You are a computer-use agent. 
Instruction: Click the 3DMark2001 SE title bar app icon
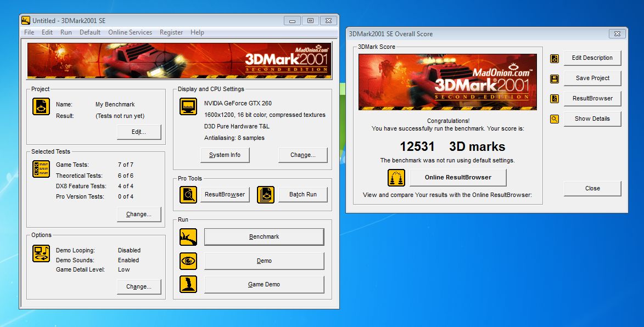pos(25,20)
